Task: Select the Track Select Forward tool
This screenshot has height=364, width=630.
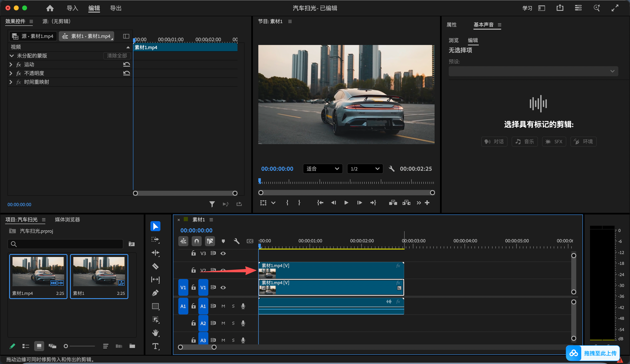Action: click(155, 240)
